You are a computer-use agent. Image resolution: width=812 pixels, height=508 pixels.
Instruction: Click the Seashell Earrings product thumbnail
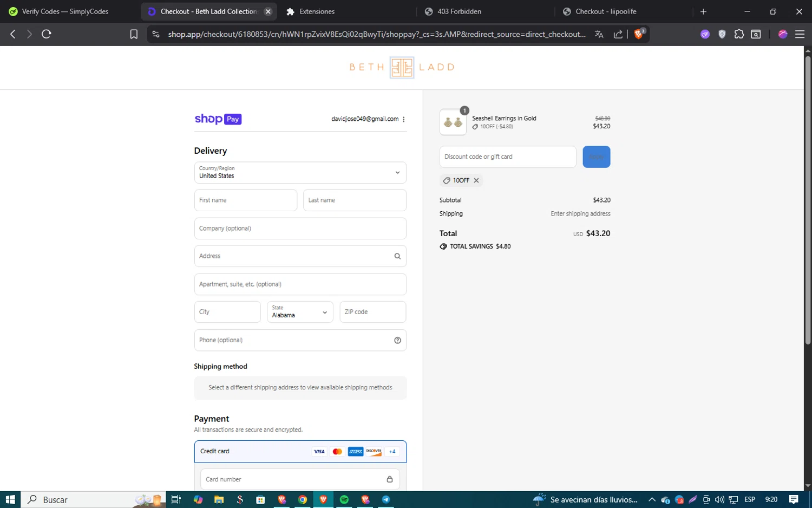453,122
